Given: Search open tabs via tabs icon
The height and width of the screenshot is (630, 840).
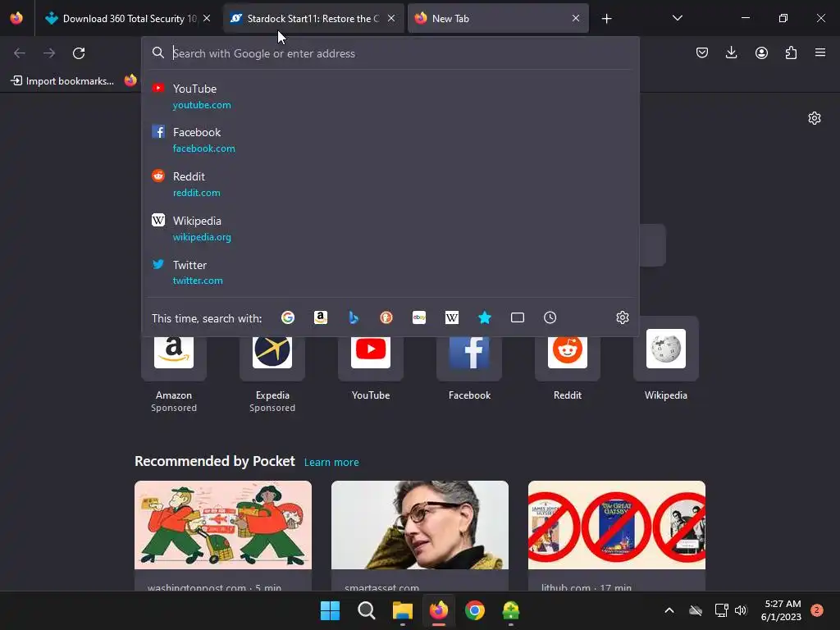Looking at the screenshot, I should 518,317.
